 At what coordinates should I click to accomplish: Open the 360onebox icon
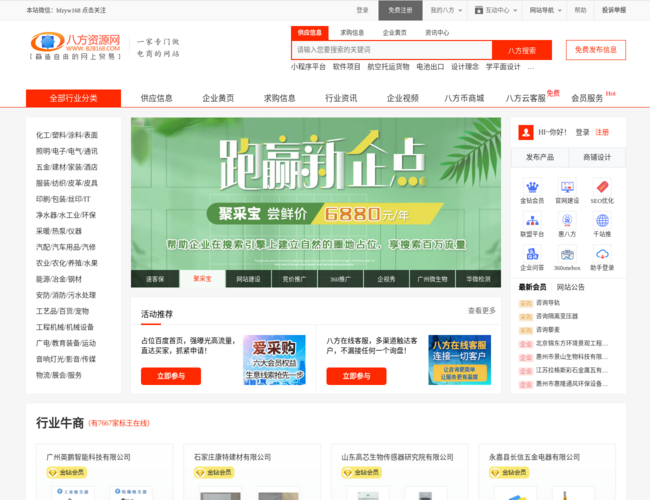(567, 254)
